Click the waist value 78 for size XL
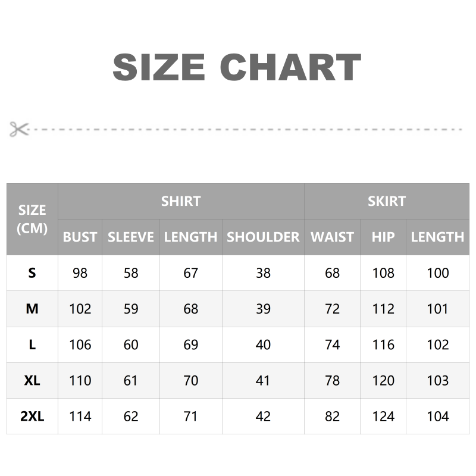This screenshot has height=476, width=476. [332, 380]
